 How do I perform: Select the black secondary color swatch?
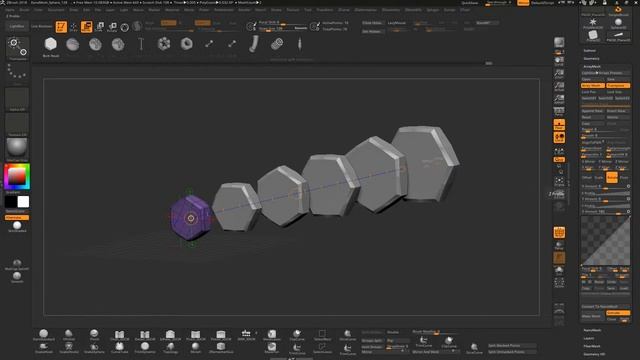pyautogui.click(x=11, y=202)
